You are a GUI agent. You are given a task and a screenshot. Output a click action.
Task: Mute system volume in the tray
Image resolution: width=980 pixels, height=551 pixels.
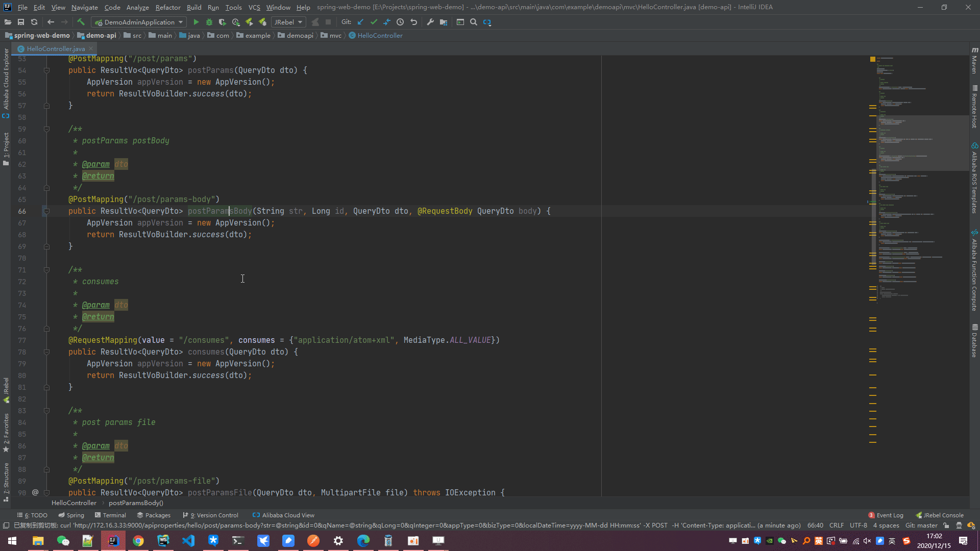click(x=867, y=541)
